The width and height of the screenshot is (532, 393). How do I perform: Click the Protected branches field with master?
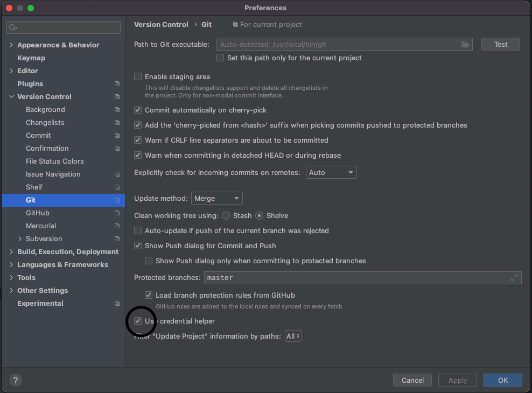(x=363, y=278)
